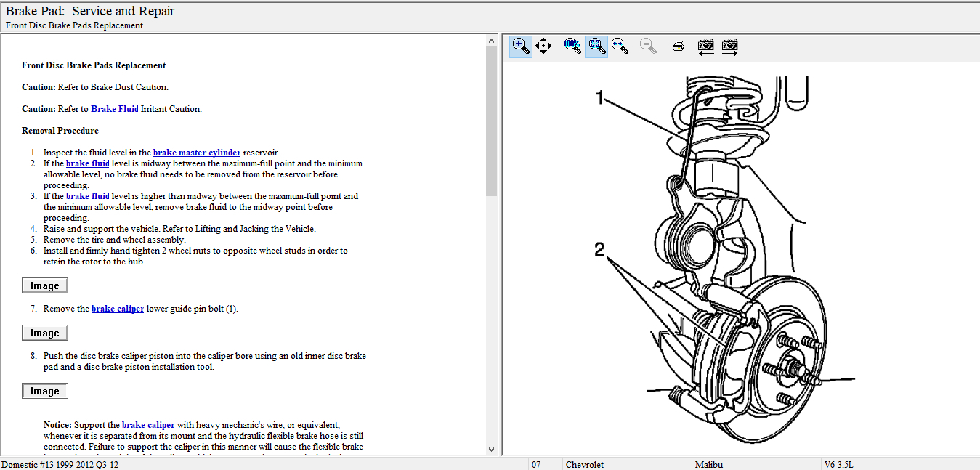Click the fit-to-width zoom icon
Screen dimensions: 980x470
click(x=619, y=46)
